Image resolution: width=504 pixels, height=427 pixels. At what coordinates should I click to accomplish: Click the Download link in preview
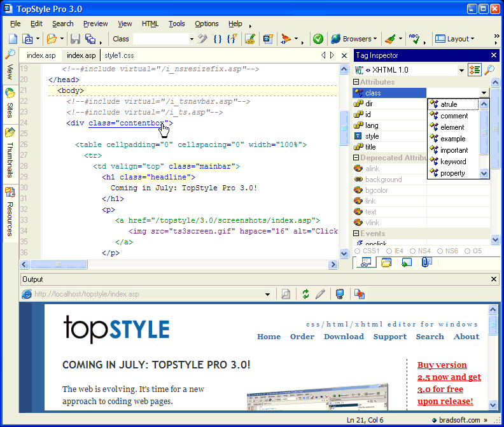(x=344, y=337)
